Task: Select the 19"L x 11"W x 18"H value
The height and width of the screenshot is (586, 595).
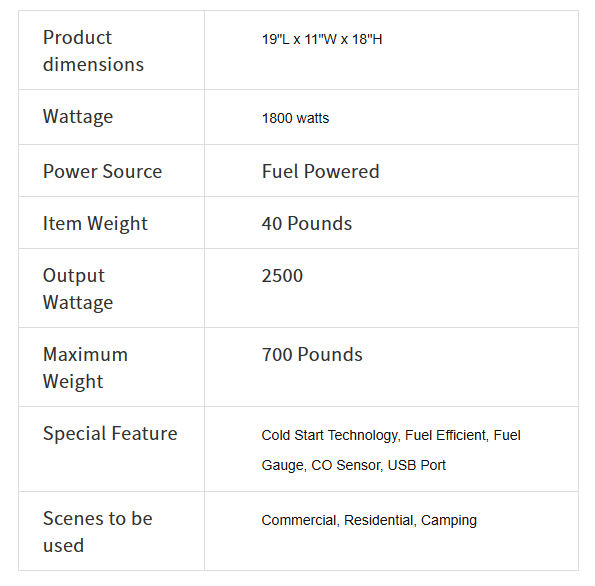Action: pyautogui.click(x=322, y=39)
